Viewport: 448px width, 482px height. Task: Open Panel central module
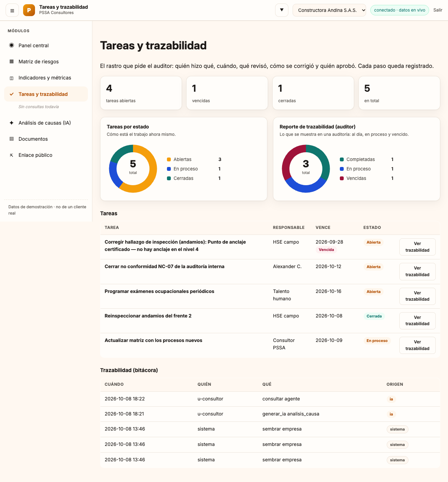tap(46, 46)
